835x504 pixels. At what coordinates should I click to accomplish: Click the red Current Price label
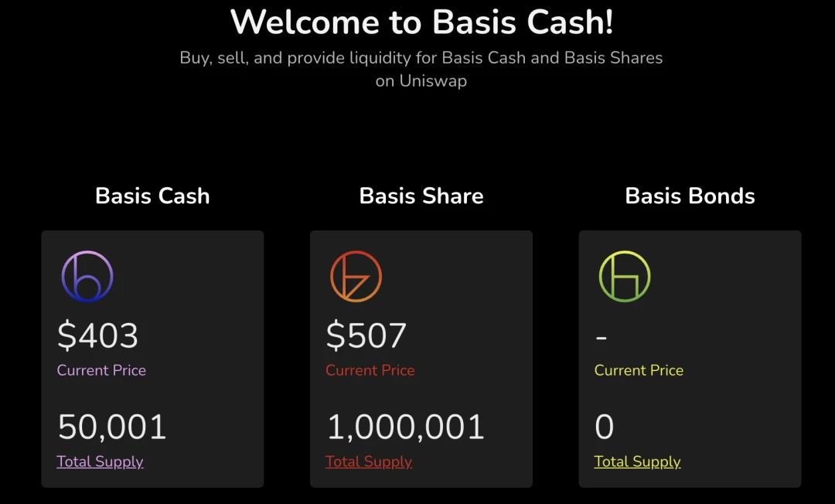(370, 370)
